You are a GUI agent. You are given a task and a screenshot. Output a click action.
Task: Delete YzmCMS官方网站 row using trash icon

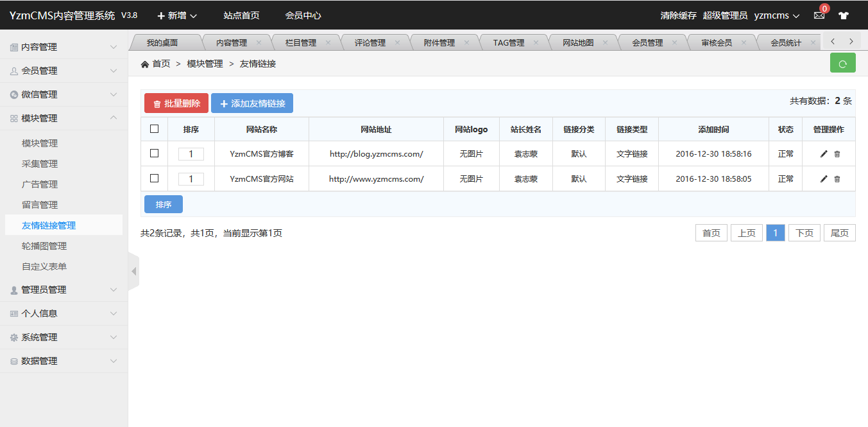(837, 179)
